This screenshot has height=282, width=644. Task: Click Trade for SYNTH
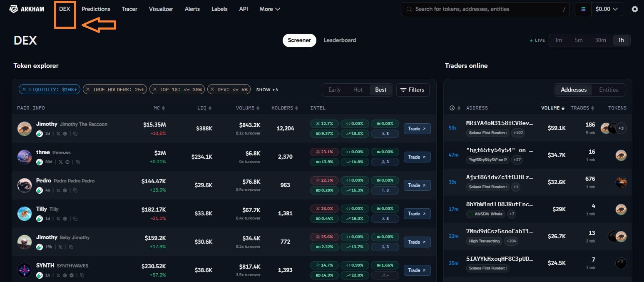[417, 270]
